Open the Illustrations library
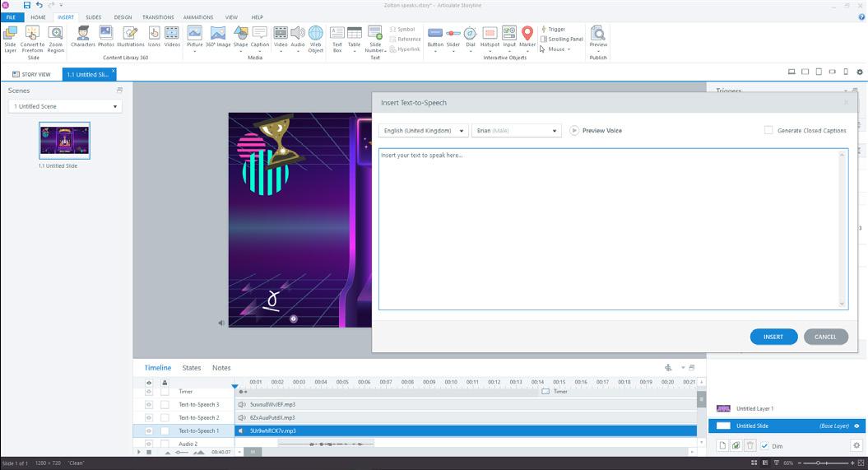Screen dimensions: 868x470 click(x=130, y=36)
